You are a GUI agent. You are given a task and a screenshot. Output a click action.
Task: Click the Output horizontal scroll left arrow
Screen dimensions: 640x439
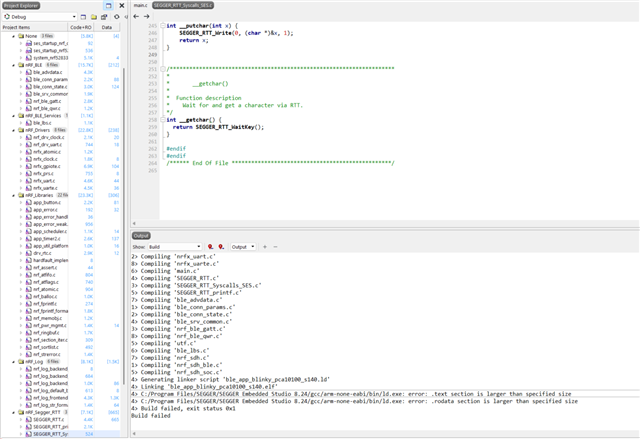pyautogui.click(x=134, y=434)
